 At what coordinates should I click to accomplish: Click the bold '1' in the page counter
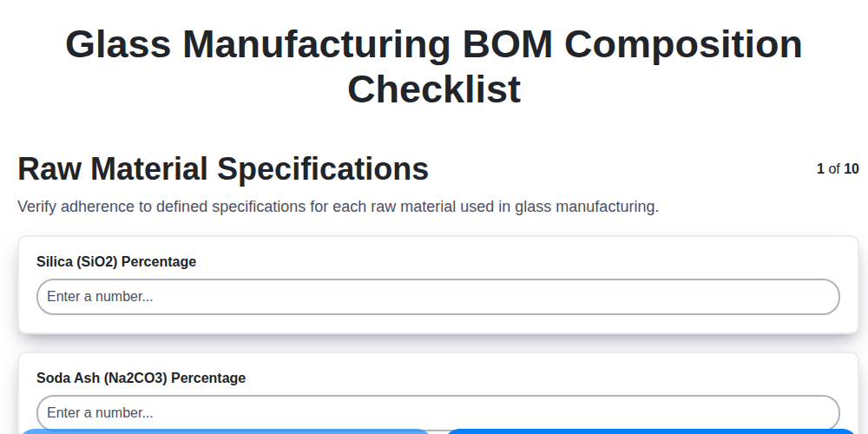tap(820, 168)
